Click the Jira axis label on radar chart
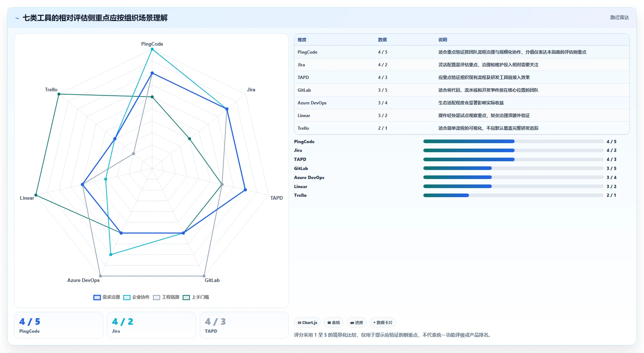The image size is (644, 353). (x=251, y=90)
